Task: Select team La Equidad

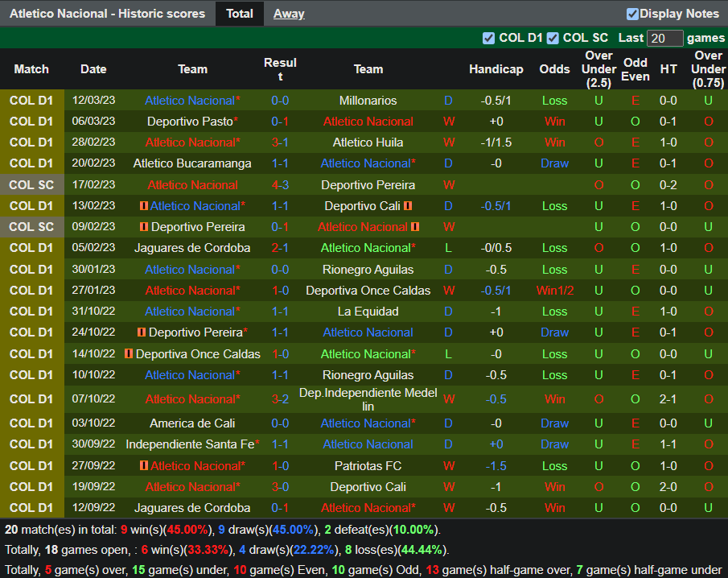Action: click(368, 312)
